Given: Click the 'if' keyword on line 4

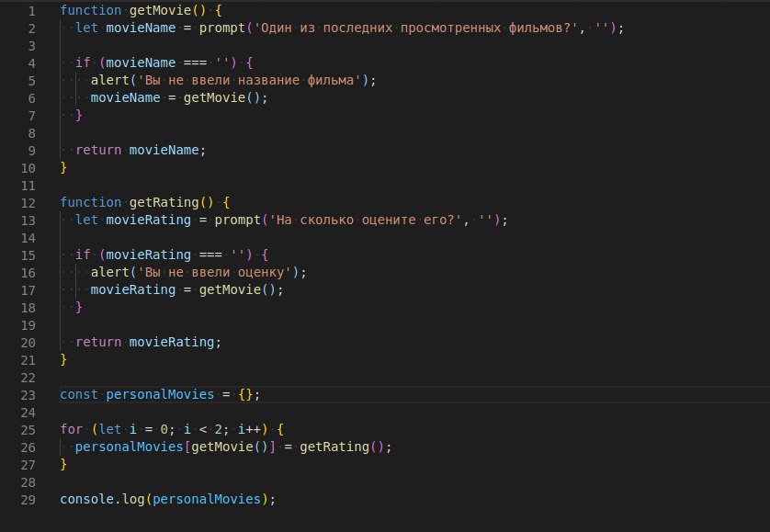Looking at the screenshot, I should (83, 62).
